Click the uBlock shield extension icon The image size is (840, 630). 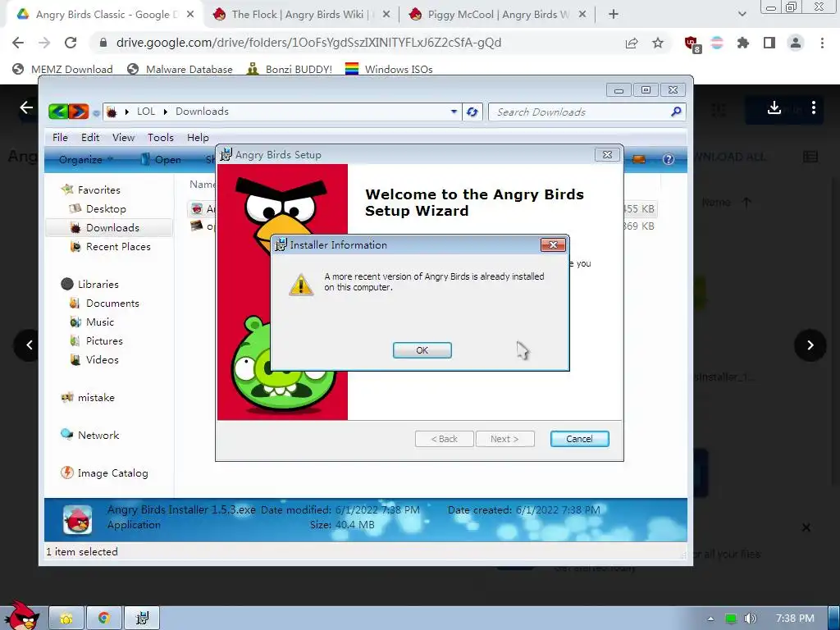click(x=692, y=44)
